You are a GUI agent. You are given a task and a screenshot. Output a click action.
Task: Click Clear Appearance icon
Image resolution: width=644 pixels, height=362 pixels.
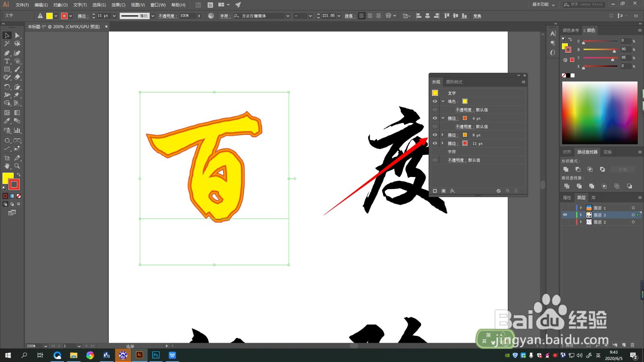[x=498, y=191]
